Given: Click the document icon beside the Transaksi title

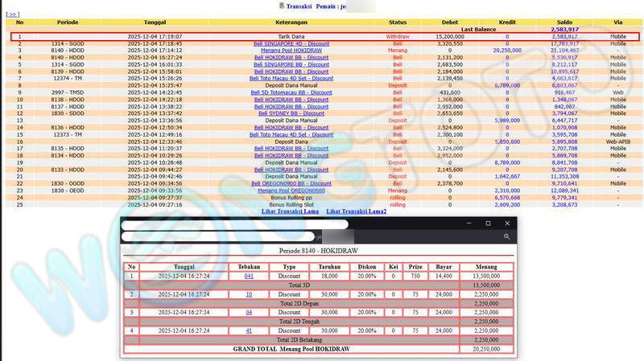Looking at the screenshot, I should (x=281, y=6).
